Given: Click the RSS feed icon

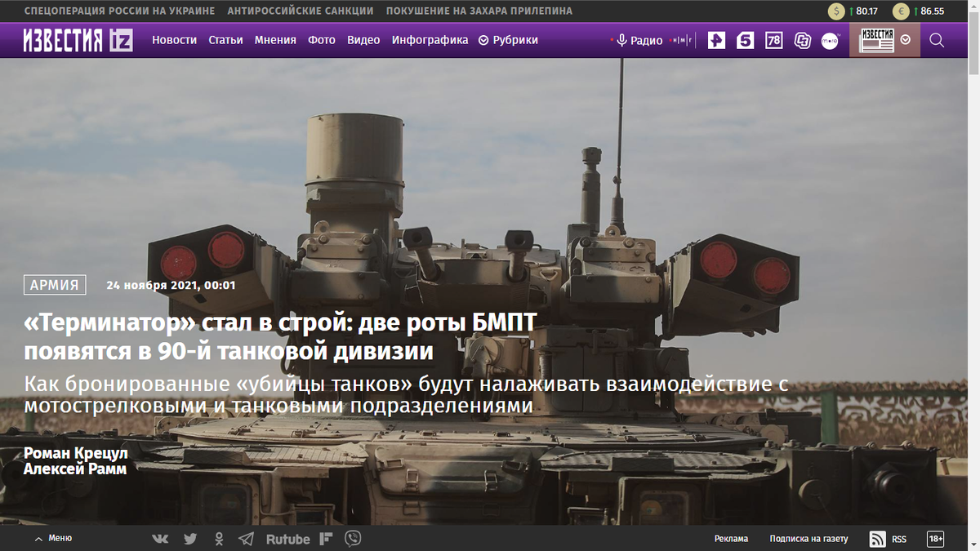Looking at the screenshot, I should [878, 538].
